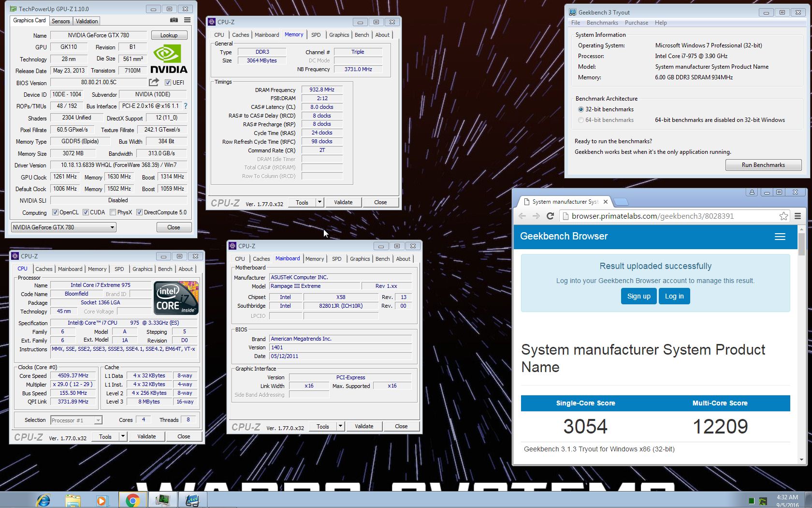Image resolution: width=812 pixels, height=508 pixels.
Task: Click Chrome forward arrow button
Action: [536, 216]
